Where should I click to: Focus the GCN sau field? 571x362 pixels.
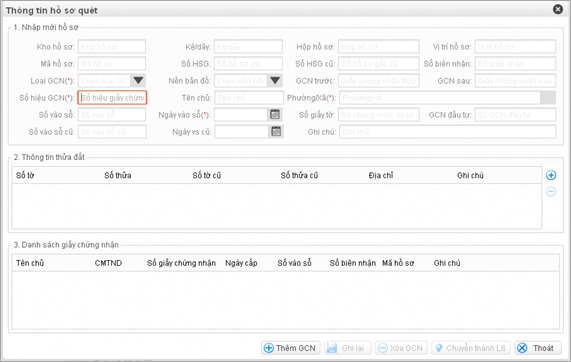515,80
